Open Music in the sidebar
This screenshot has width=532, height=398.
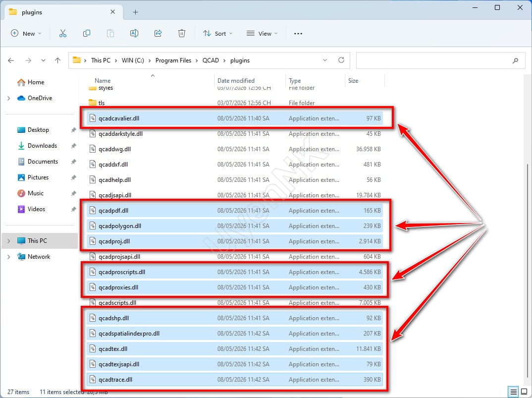31,193
